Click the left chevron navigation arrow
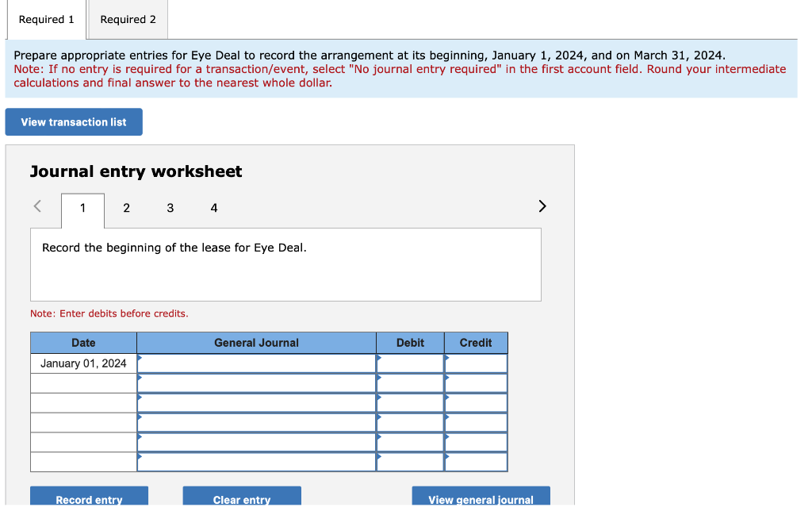This screenshot has width=812, height=511. click(x=36, y=206)
